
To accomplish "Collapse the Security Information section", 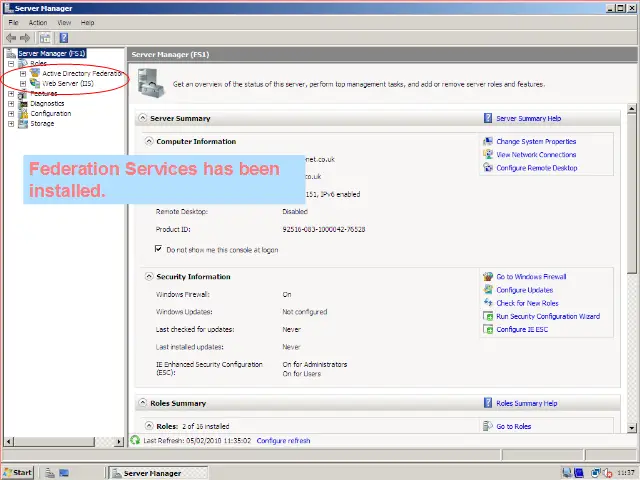I will 149,276.
